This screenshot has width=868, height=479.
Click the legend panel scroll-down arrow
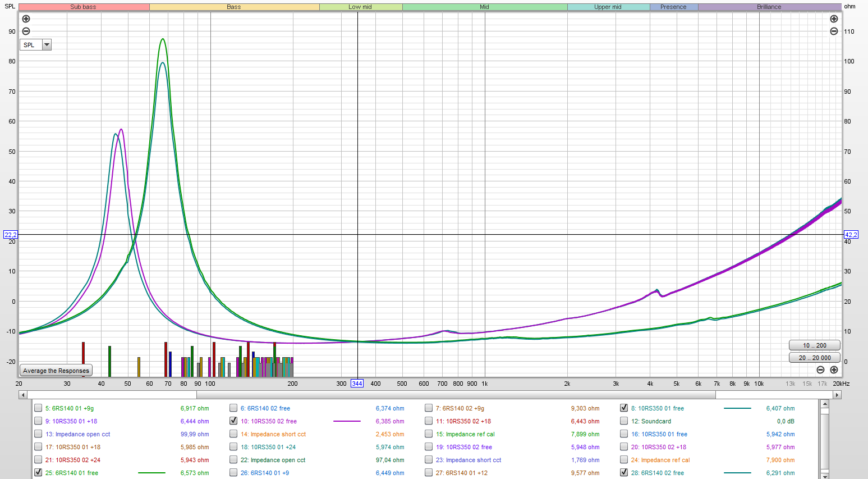tap(824, 475)
